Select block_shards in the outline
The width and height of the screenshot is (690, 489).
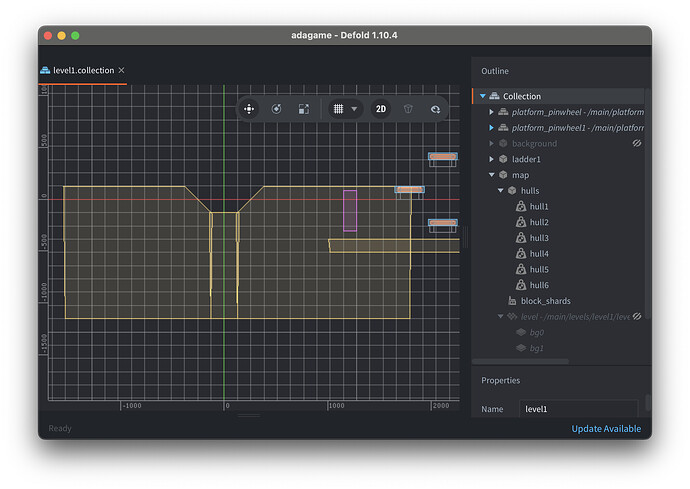(546, 301)
